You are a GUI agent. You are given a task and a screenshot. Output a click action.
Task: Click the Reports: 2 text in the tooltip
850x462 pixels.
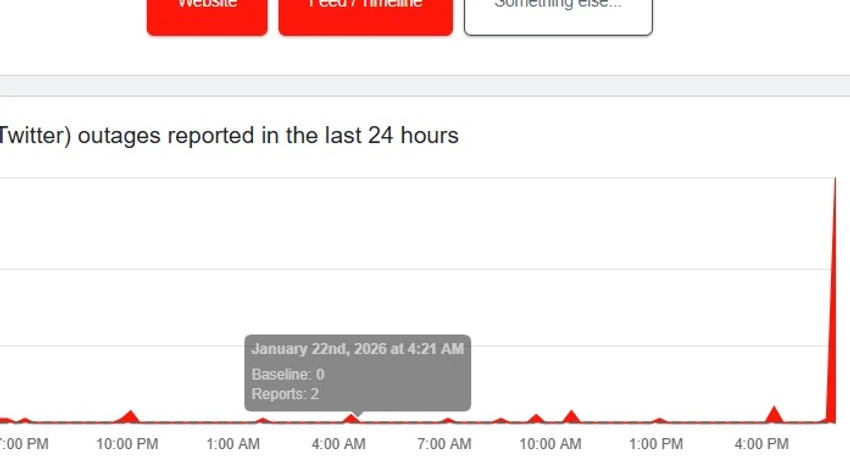(x=285, y=394)
